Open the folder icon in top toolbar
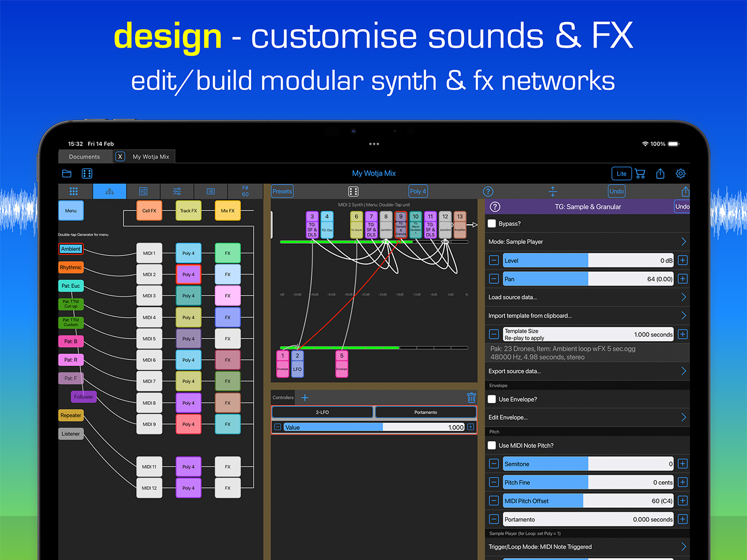 coord(67,173)
